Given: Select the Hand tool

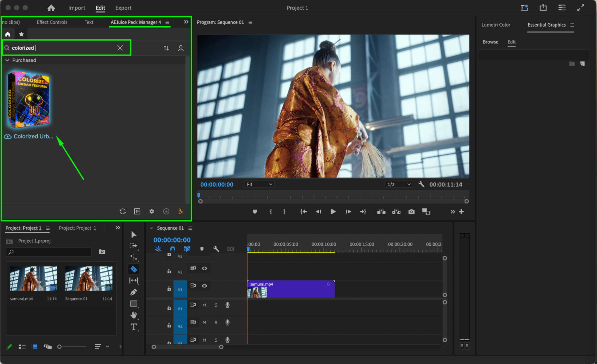Looking at the screenshot, I should (133, 315).
